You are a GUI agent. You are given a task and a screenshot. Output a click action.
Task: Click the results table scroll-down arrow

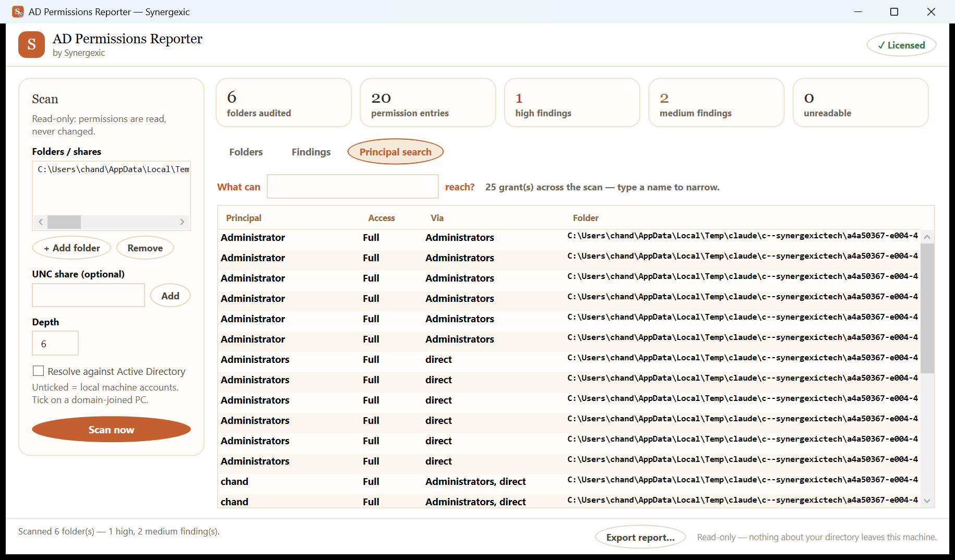pos(927,501)
